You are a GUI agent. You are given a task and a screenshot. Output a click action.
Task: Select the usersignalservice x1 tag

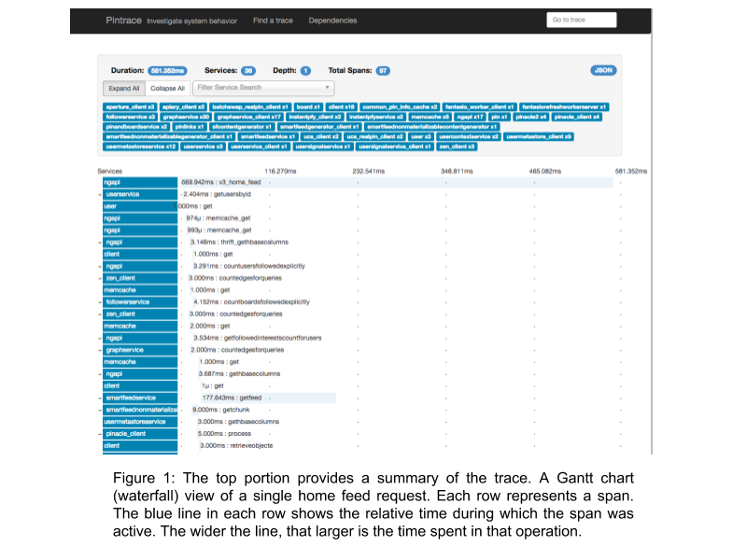click(322, 147)
